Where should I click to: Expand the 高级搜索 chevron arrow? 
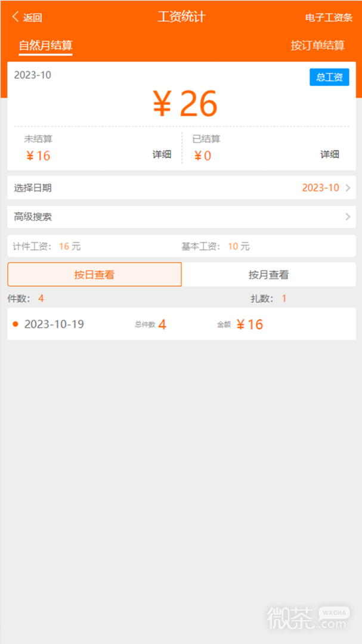(x=348, y=217)
